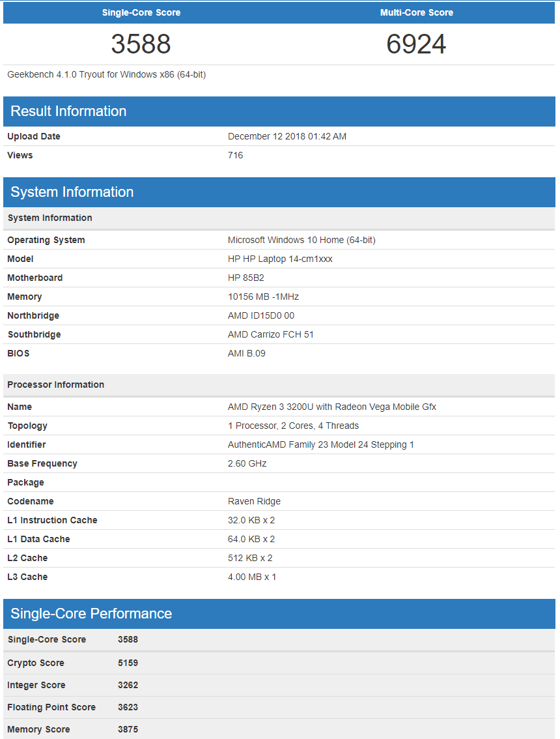The height and width of the screenshot is (739, 560).
Task: Click the Processor Information subheading
Action: 56,384
